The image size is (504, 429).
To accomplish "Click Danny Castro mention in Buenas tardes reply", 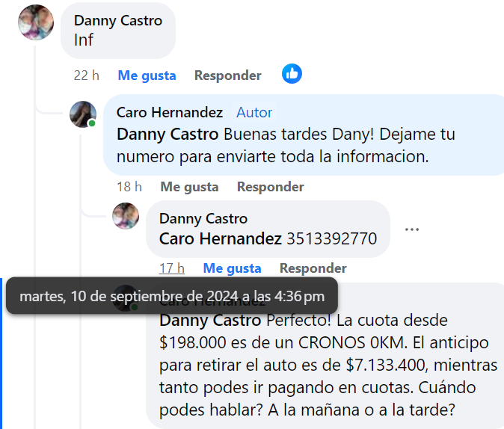I will pyautogui.click(x=168, y=135).
